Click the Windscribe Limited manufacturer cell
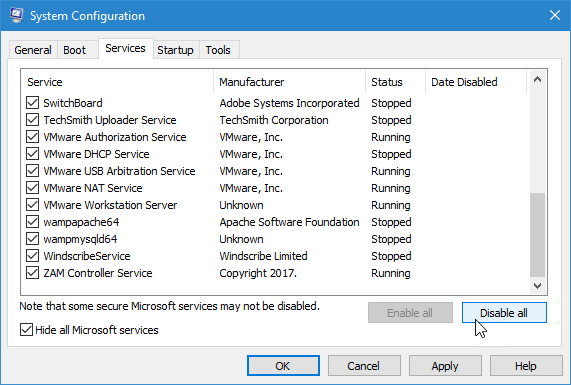571x385 pixels. point(263,256)
